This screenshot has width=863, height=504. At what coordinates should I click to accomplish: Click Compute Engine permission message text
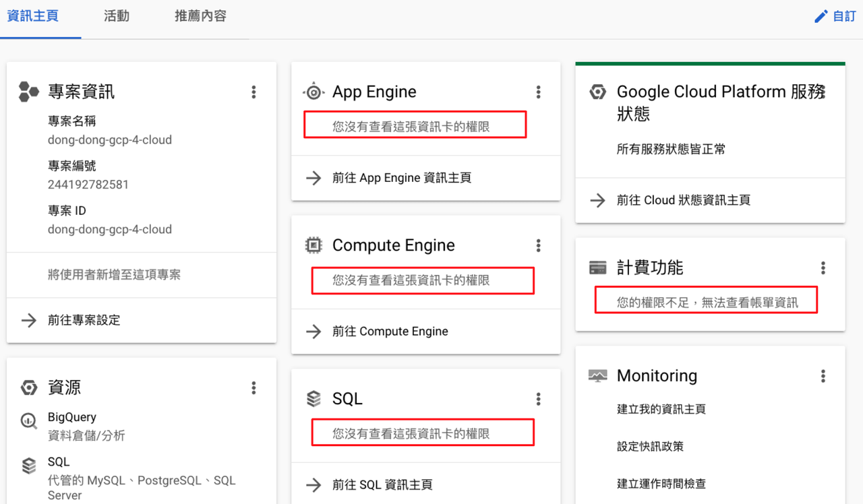[411, 280]
